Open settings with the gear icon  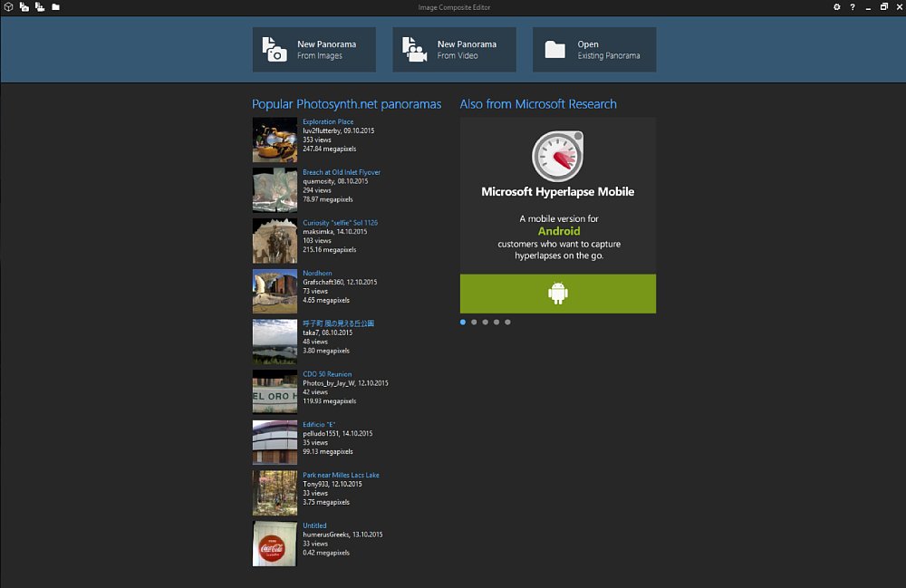click(836, 7)
